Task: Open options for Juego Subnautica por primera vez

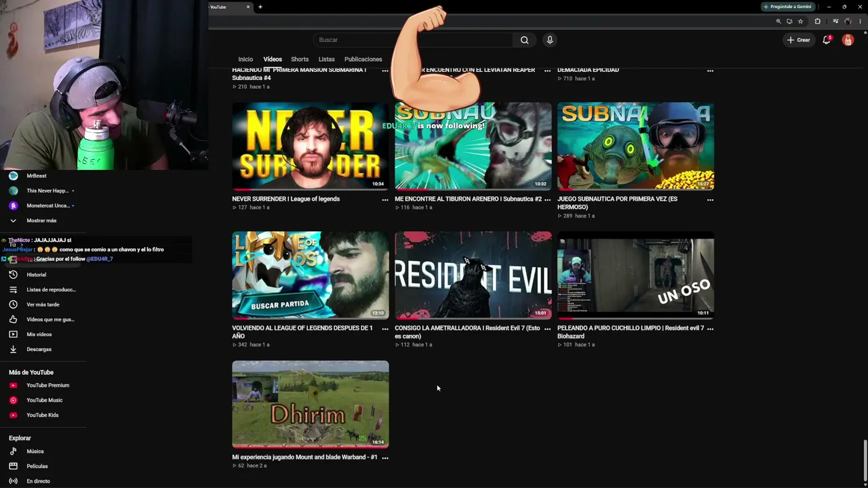Action: pyautogui.click(x=710, y=200)
